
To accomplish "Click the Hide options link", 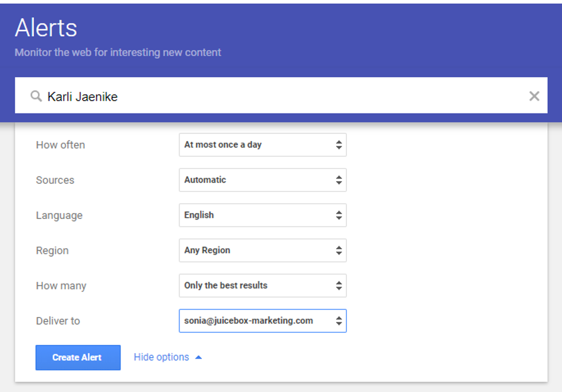I will point(161,356).
